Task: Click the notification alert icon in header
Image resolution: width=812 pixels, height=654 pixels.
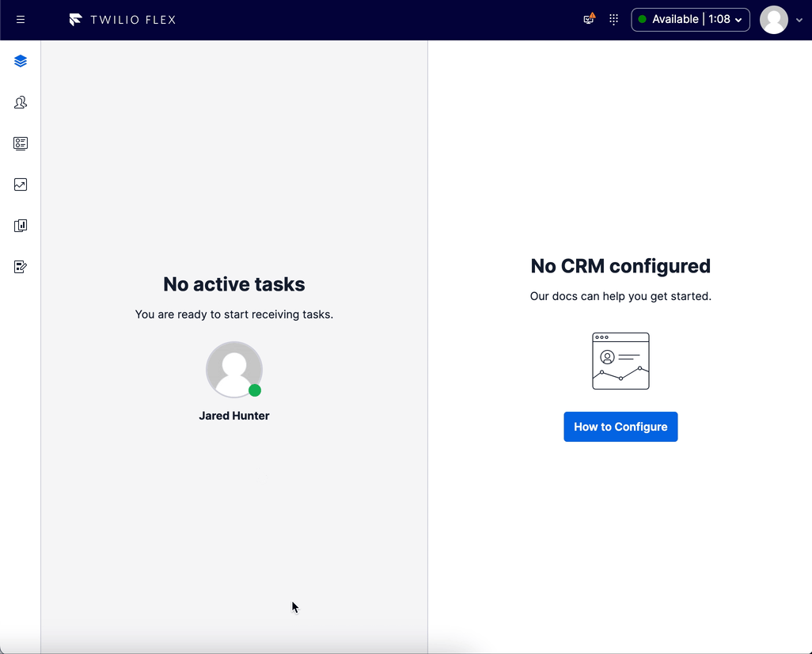Action: [588, 19]
